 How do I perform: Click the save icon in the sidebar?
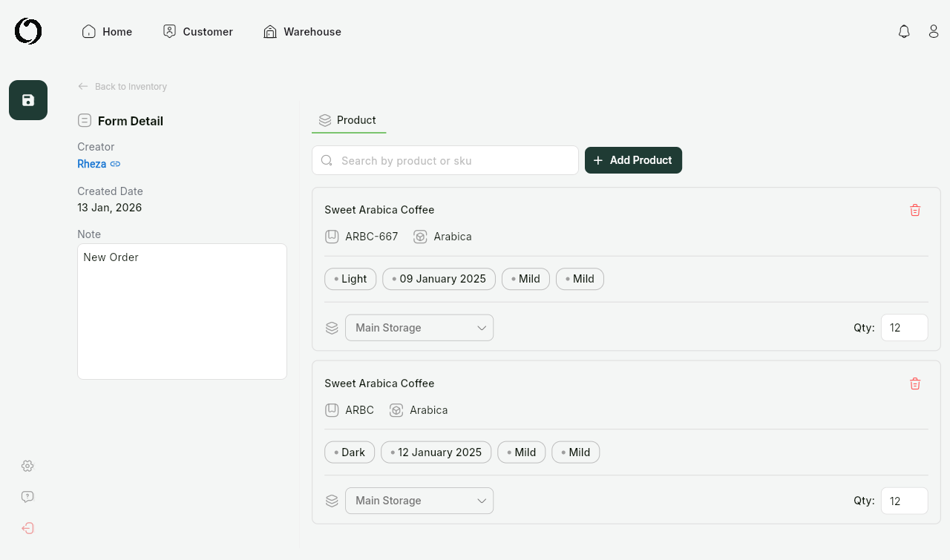click(x=28, y=100)
